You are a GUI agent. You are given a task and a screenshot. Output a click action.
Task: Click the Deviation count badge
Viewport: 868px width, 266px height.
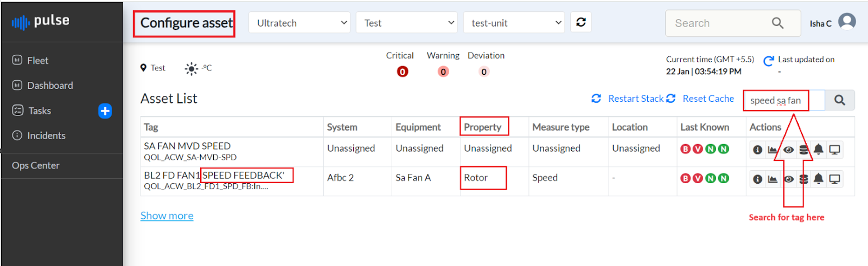[484, 72]
